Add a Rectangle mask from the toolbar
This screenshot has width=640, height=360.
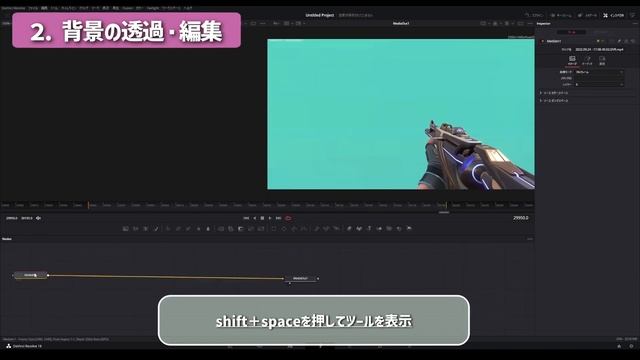click(273, 229)
